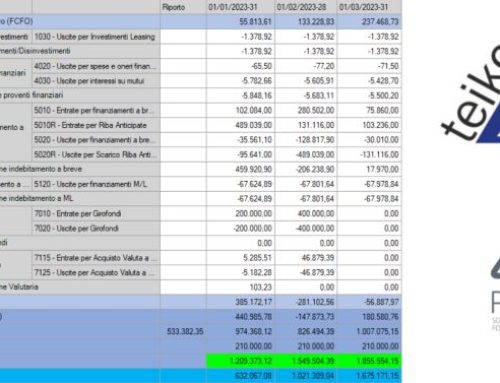Click the bottom blue row value 632.067,08
Viewport: 500px width, 383px height.
[x=254, y=376]
